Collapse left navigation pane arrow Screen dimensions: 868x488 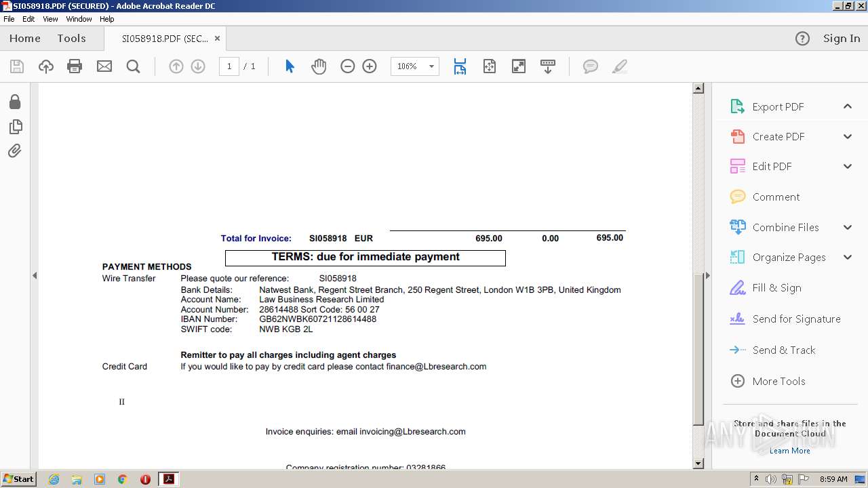click(x=35, y=275)
